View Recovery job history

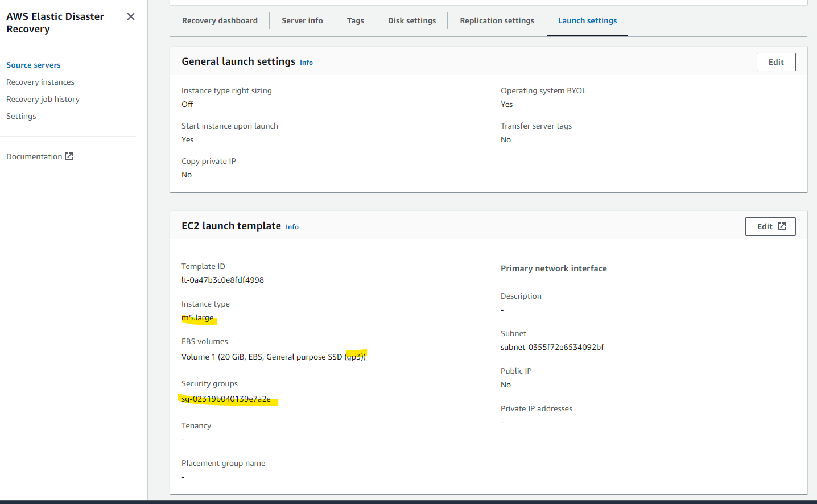[43, 99]
